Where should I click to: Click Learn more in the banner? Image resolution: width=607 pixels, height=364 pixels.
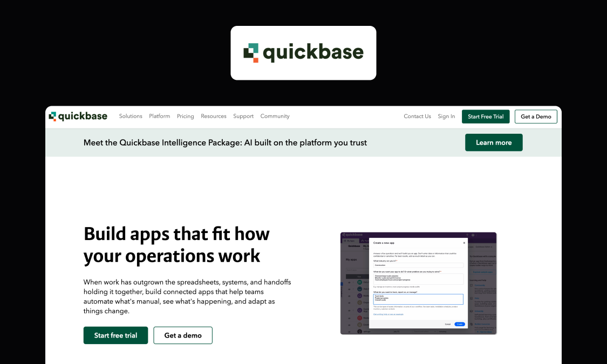494,142
